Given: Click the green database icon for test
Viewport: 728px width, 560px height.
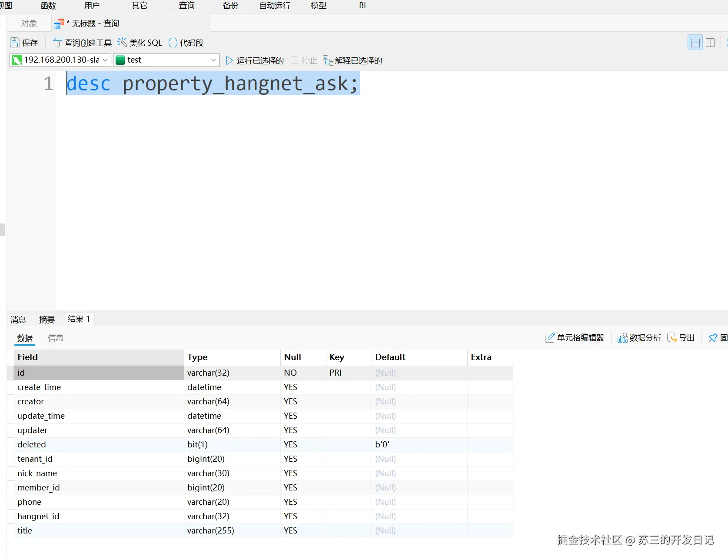Looking at the screenshot, I should click(120, 60).
